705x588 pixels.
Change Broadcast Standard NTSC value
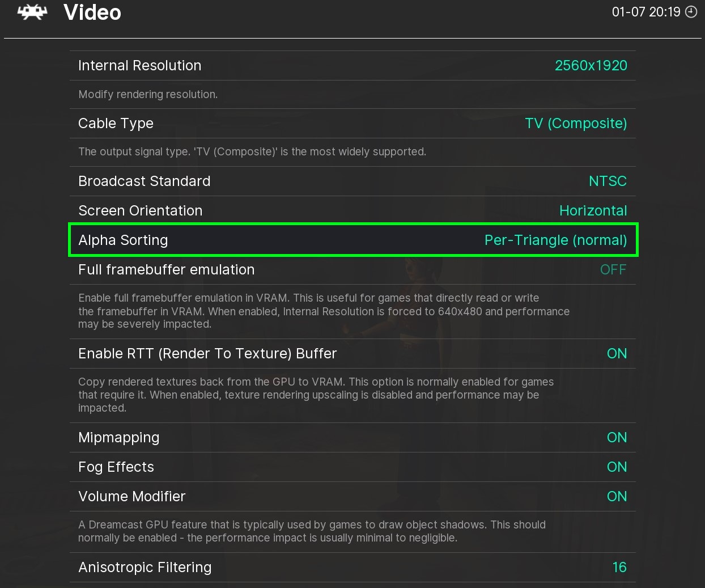[x=607, y=181]
